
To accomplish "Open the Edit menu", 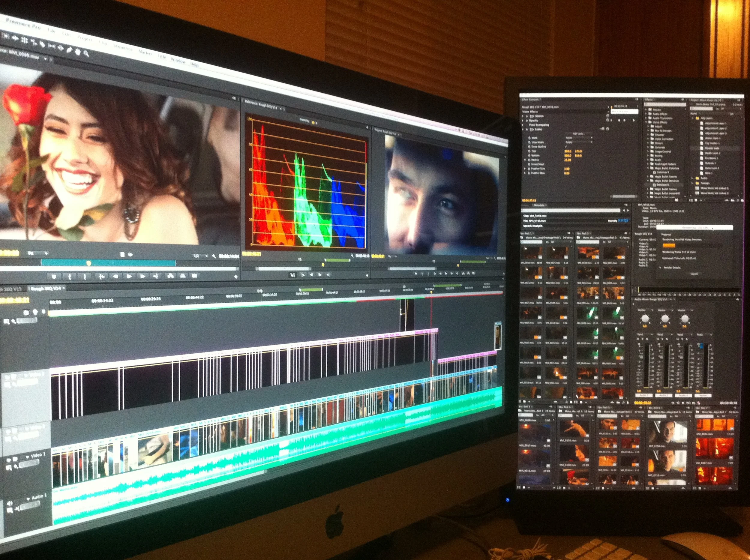I will point(67,34).
